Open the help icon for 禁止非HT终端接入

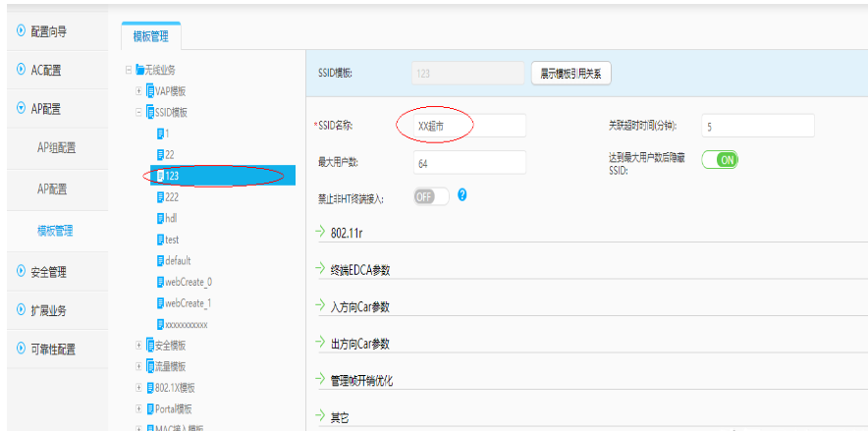(x=462, y=194)
